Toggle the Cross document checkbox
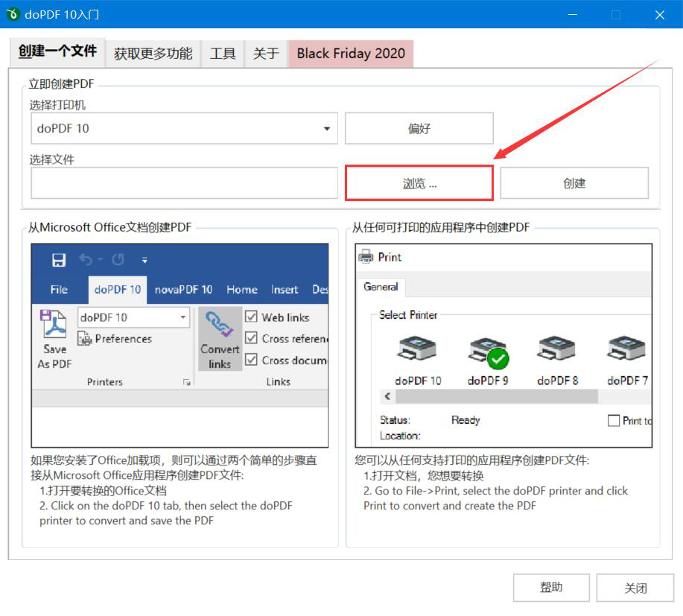 click(x=251, y=360)
